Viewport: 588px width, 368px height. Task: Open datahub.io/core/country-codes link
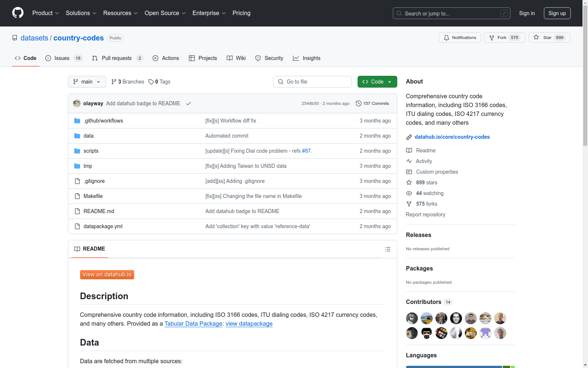452,137
